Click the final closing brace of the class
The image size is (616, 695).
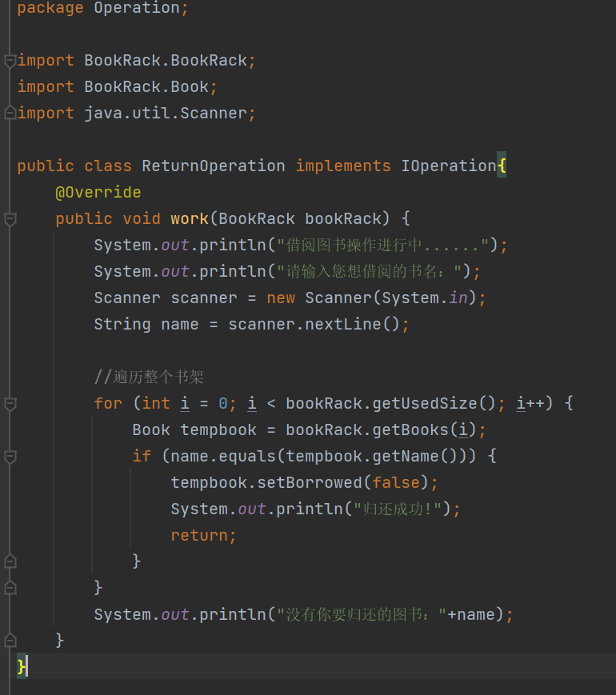[x=22, y=667]
